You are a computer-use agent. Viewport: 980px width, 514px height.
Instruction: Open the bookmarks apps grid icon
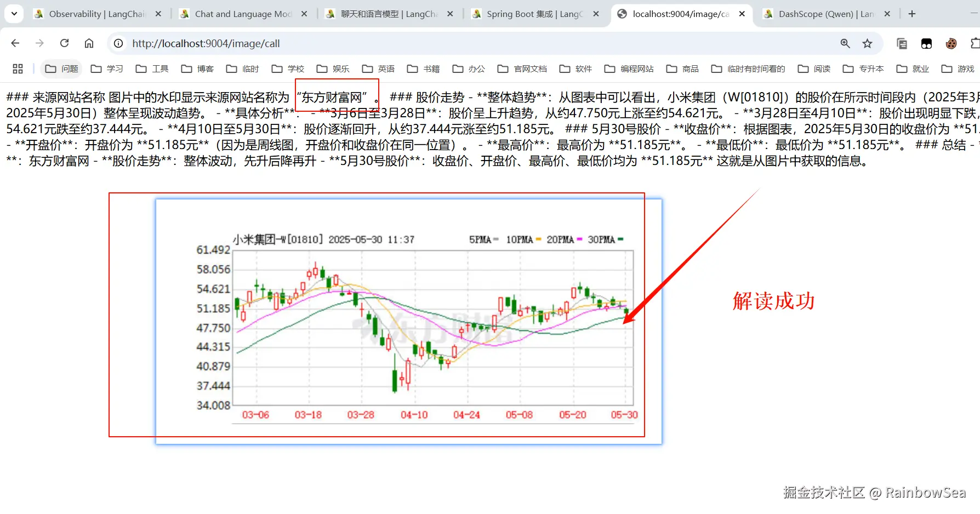click(18, 68)
